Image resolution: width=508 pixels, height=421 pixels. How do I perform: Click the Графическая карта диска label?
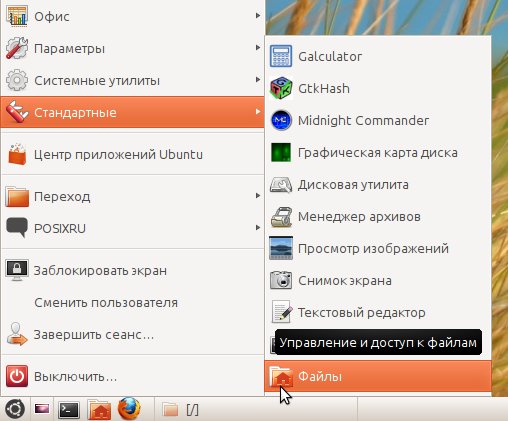point(378,153)
